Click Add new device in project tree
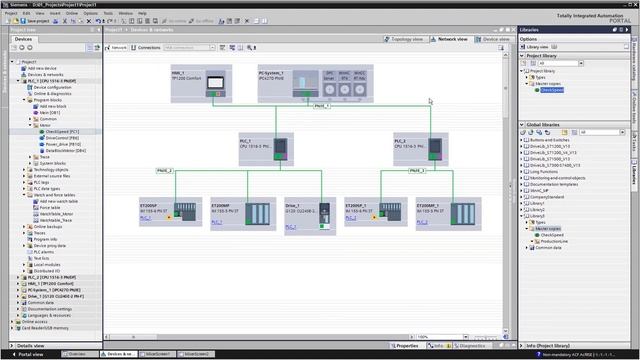The image size is (640, 360). point(42,69)
